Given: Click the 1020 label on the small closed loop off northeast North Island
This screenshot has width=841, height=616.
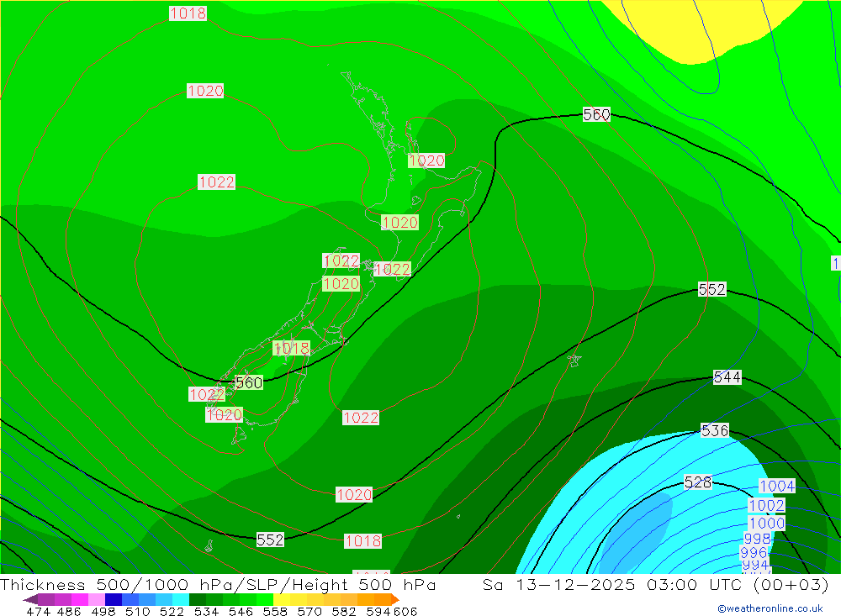Looking at the screenshot, I should [x=426, y=161].
